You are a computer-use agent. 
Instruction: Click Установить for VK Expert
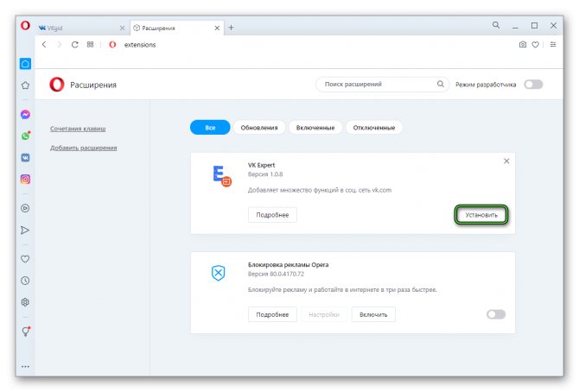point(481,215)
